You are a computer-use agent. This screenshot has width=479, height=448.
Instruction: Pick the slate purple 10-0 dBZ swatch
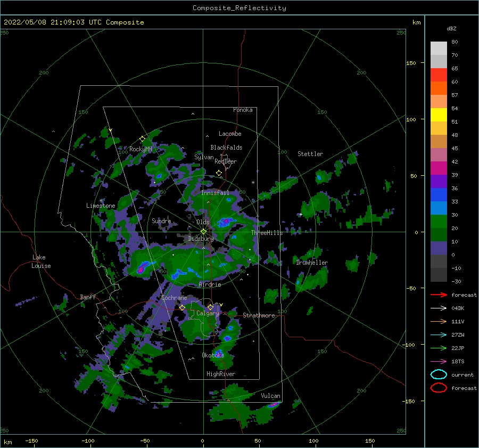coord(439,248)
